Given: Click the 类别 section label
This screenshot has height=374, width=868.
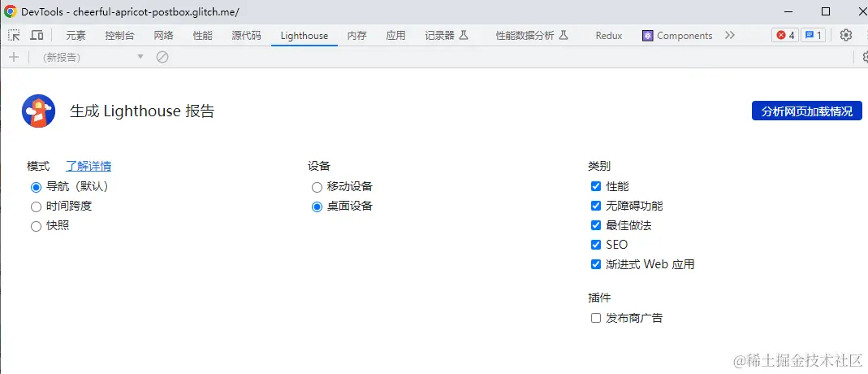Looking at the screenshot, I should click(599, 166).
